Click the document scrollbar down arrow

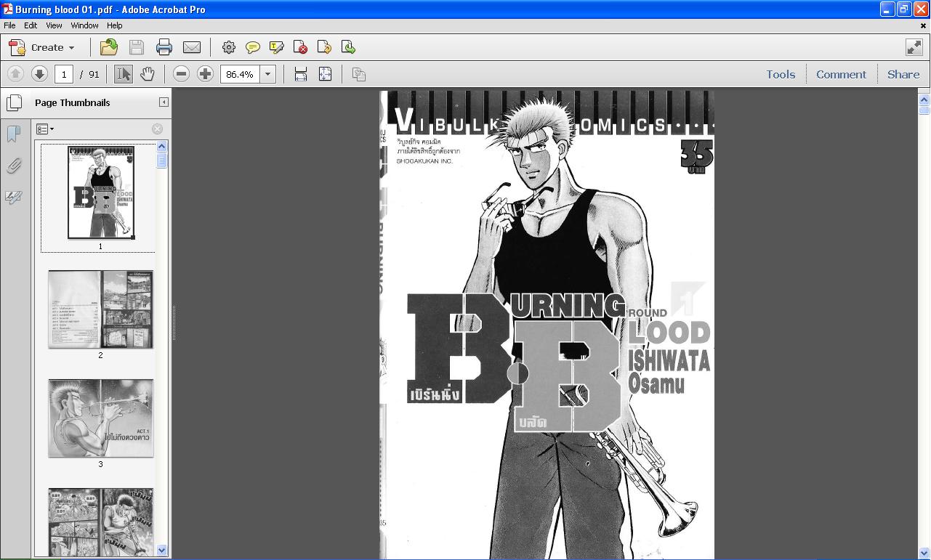coord(924,553)
